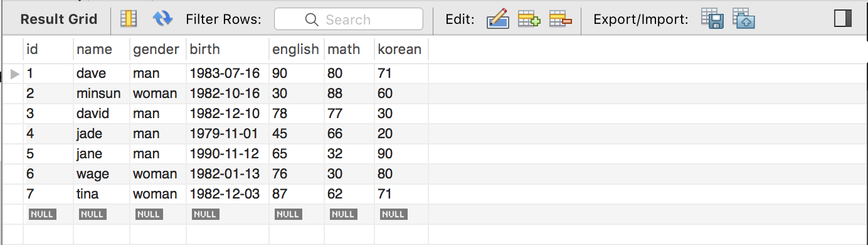This screenshot has height=245, width=868.
Task: Sort by the birth column header
Action: point(228,49)
